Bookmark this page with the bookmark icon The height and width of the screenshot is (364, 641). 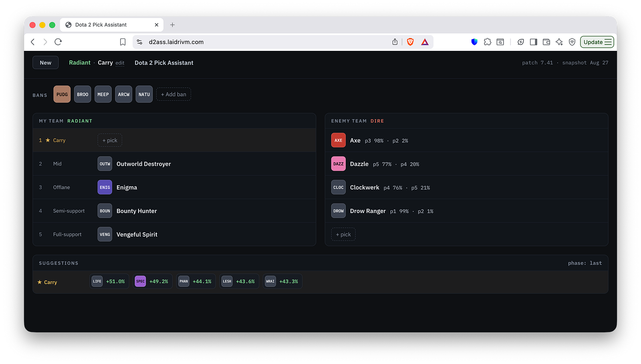point(123,42)
